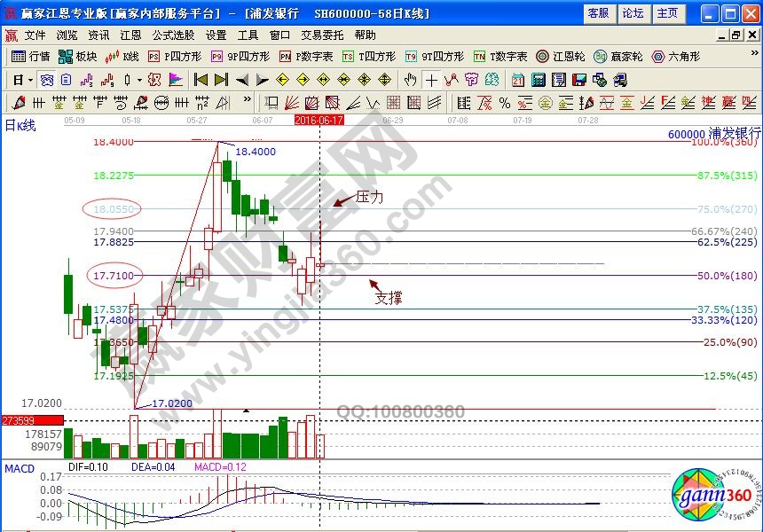Expand drawing toolbar overflow chevron
The image size is (763, 532).
[248, 99]
